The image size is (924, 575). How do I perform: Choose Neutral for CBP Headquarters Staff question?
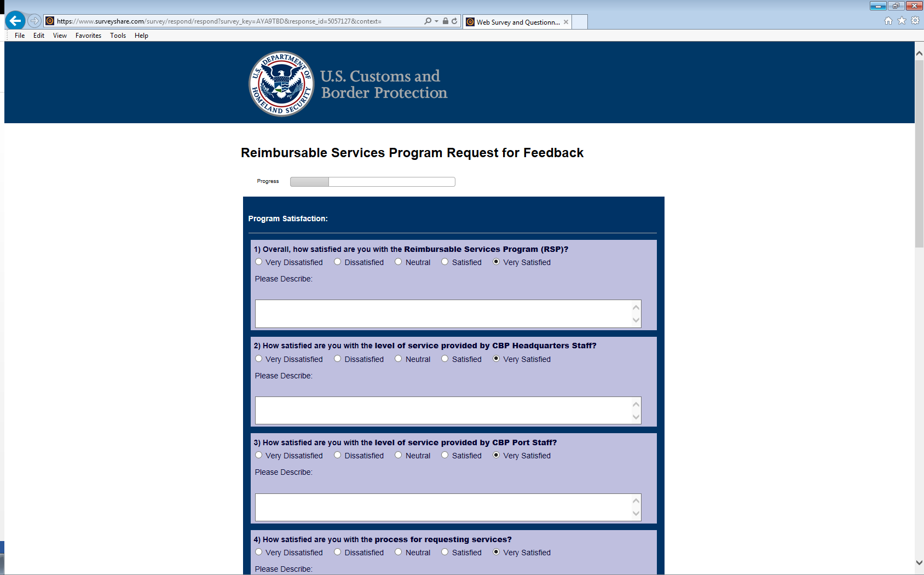(x=399, y=359)
